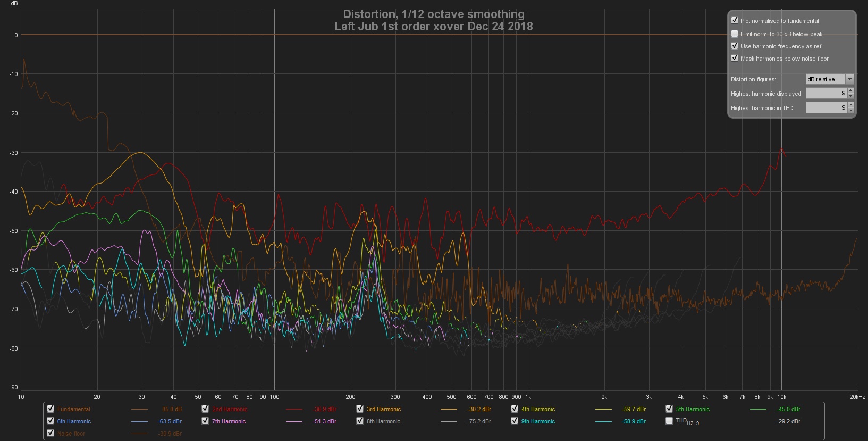Decrease Highest harmonic displayed spinner down

[850, 96]
